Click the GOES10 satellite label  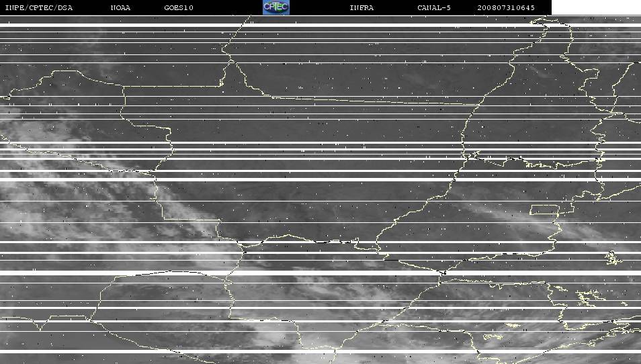point(179,8)
